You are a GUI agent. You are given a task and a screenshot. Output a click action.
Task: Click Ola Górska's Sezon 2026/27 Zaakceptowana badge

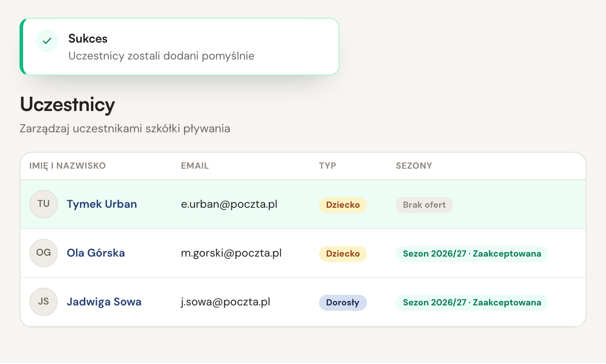click(x=472, y=254)
